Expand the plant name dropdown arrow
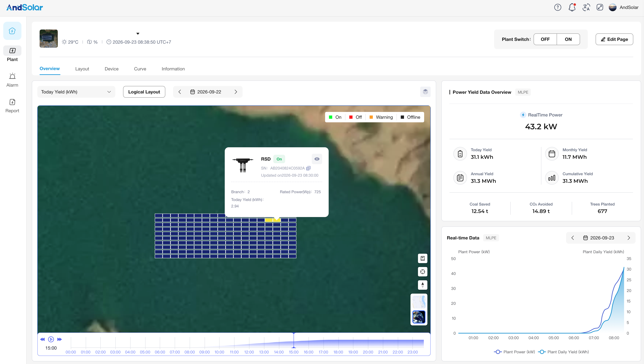The image size is (644, 364). (x=138, y=34)
